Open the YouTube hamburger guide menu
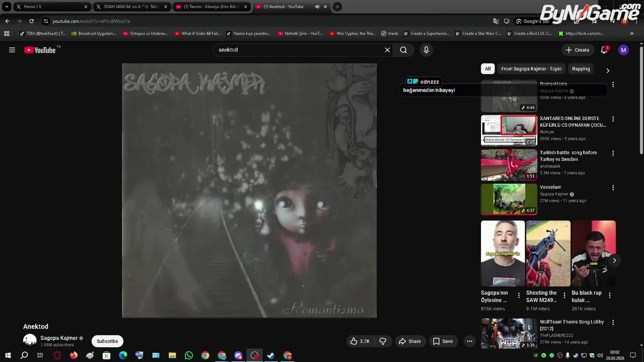644x362 pixels. tap(12, 50)
